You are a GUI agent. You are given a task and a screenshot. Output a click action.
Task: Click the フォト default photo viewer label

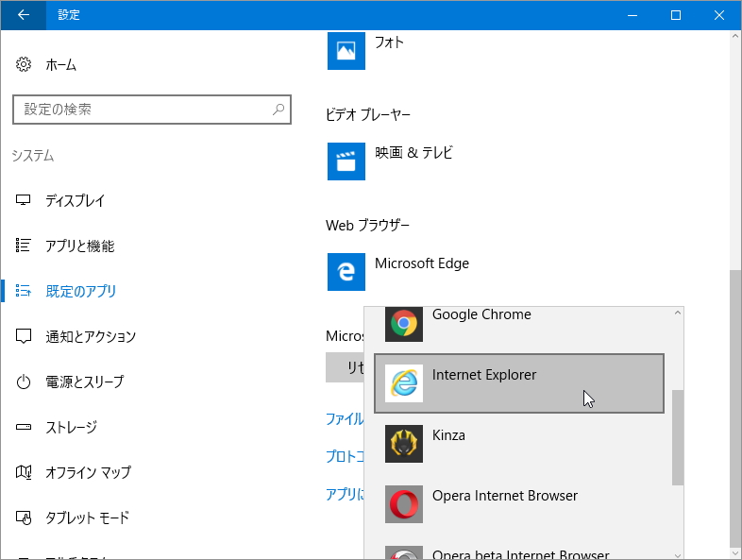[389, 42]
